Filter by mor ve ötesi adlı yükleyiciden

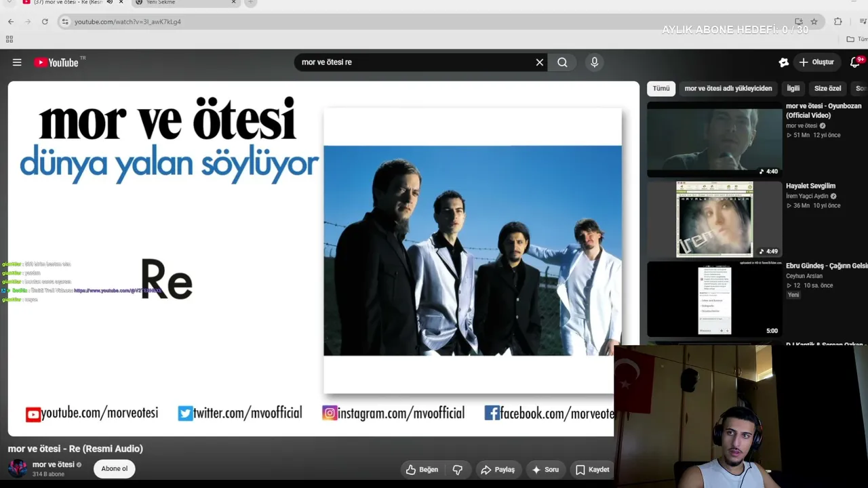pyautogui.click(x=728, y=89)
